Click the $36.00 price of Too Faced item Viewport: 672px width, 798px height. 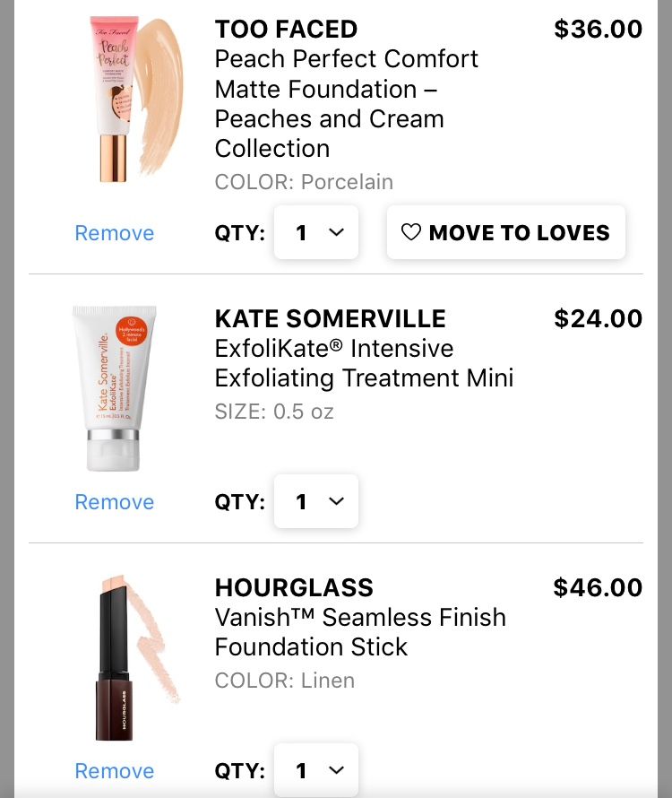pyautogui.click(x=598, y=30)
